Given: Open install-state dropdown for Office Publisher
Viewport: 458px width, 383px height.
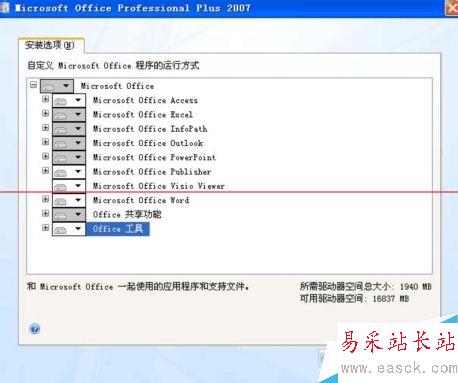Looking at the screenshot, I should pos(69,172).
